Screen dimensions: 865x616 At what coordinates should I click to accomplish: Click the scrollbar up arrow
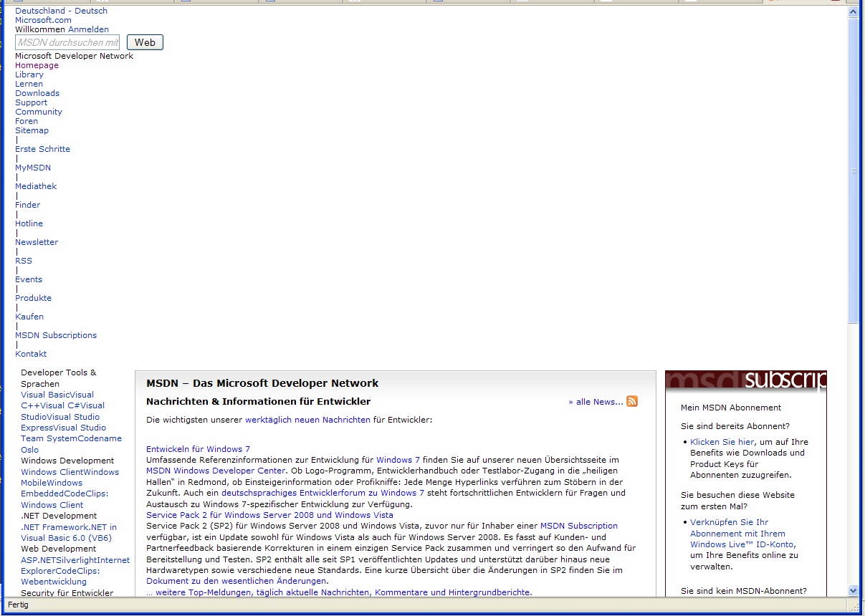click(853, 12)
